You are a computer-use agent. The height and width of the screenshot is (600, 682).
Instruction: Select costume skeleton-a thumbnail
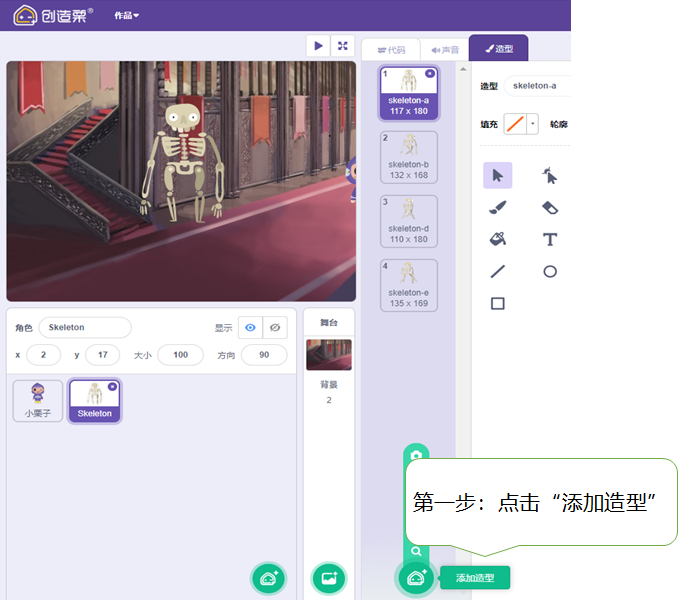pos(408,93)
